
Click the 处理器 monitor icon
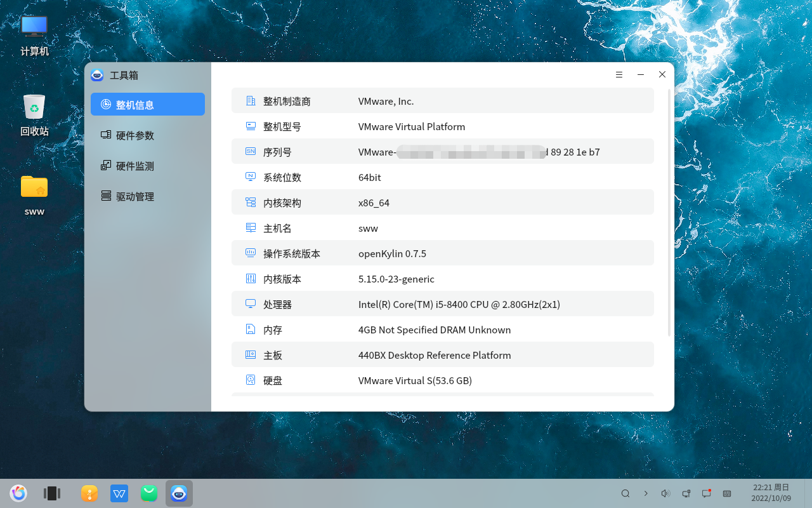click(251, 304)
